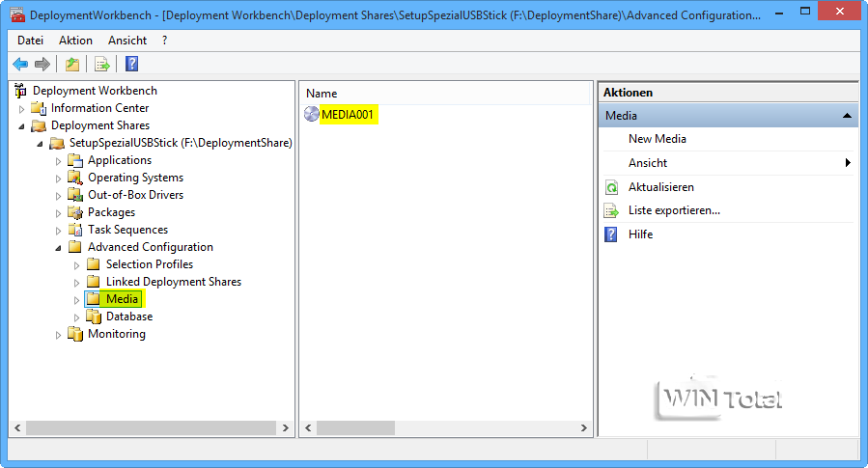868x468 pixels.
Task: Click the Advanced Configuration folder icon
Action: point(74,247)
